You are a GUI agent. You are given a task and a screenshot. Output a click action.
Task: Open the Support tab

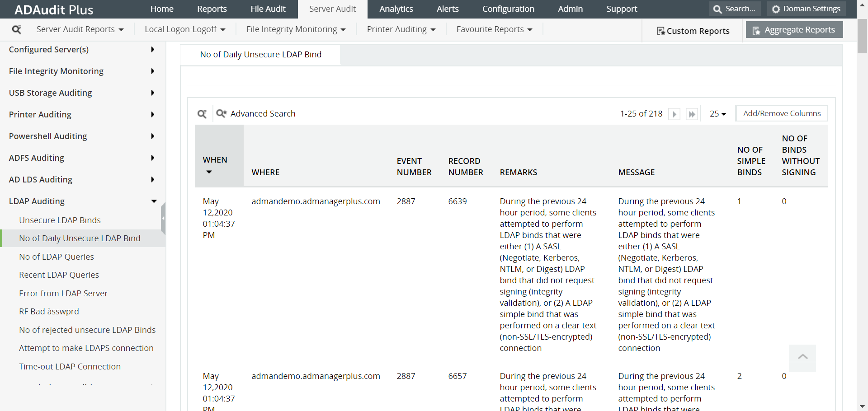[x=622, y=9]
